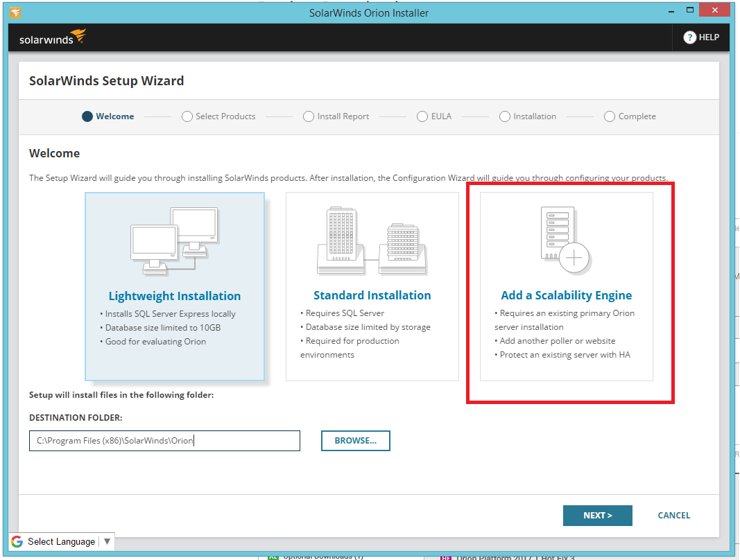Click 'Required for production environments' text
This screenshot has height=560, width=740.
click(350, 348)
